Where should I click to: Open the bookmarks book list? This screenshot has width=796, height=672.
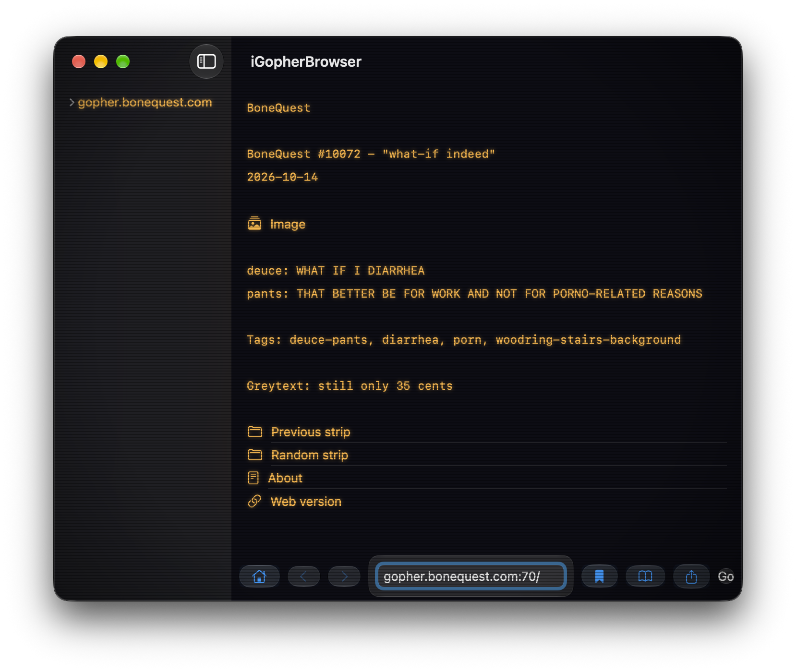coord(645,576)
